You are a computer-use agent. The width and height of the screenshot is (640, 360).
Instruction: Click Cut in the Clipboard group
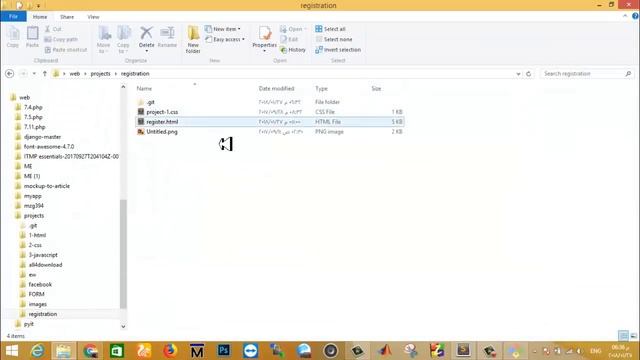(x=53, y=29)
